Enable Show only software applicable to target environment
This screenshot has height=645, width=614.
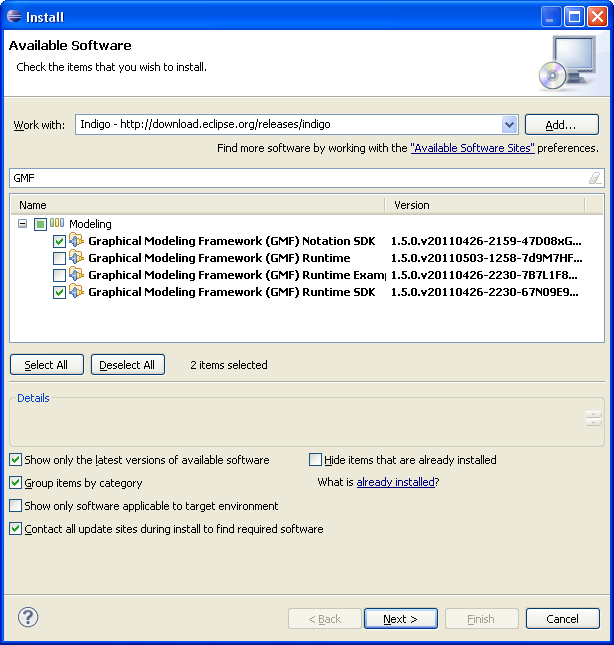click(x=16, y=506)
